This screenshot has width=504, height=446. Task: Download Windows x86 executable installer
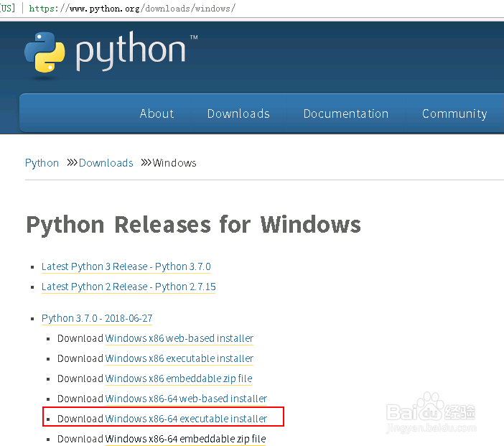pyautogui.click(x=179, y=358)
